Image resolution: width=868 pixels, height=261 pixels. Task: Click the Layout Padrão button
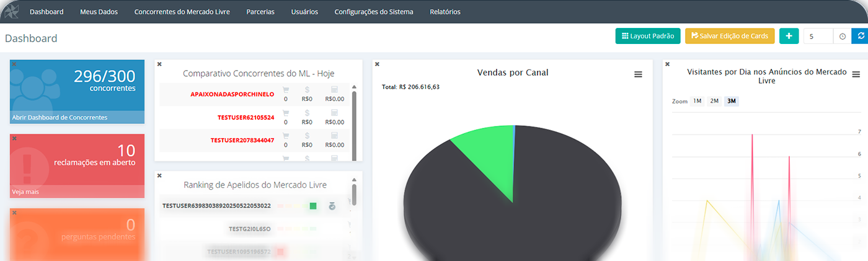tap(648, 36)
